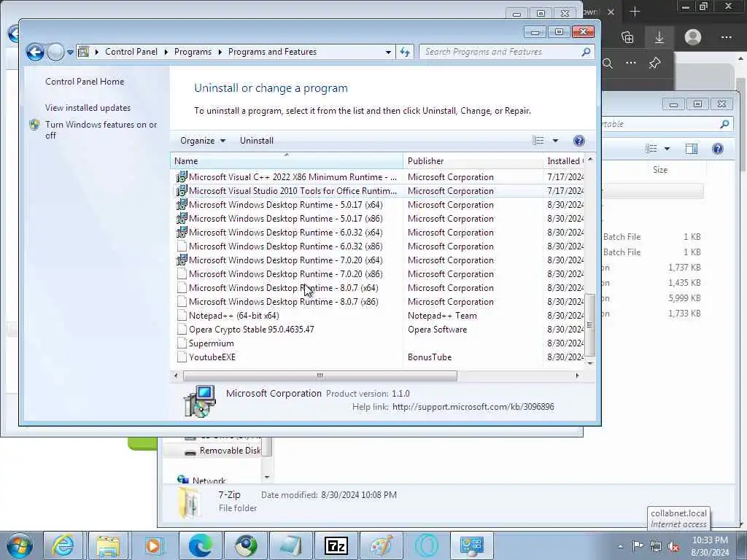Click the Forward arrow in Programs and Features

pos(55,52)
